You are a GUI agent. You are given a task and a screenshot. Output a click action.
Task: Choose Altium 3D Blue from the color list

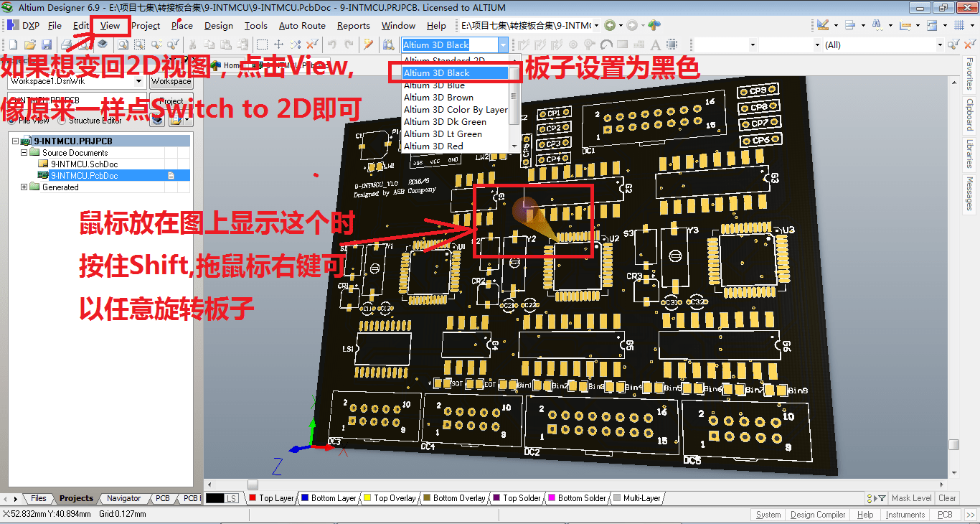pos(436,85)
